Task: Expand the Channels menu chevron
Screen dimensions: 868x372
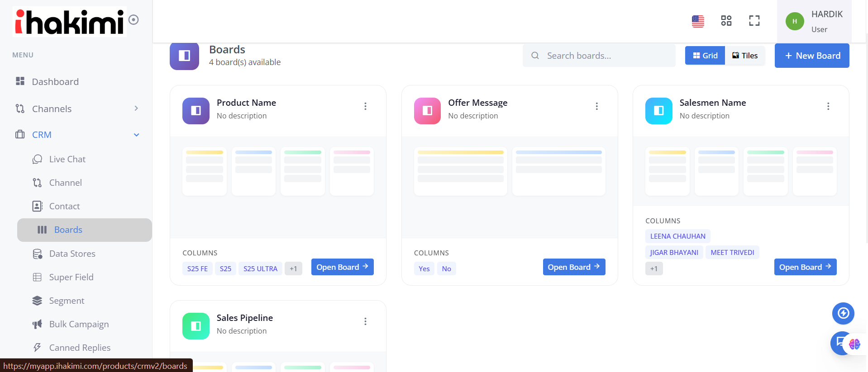Action: 136,108
